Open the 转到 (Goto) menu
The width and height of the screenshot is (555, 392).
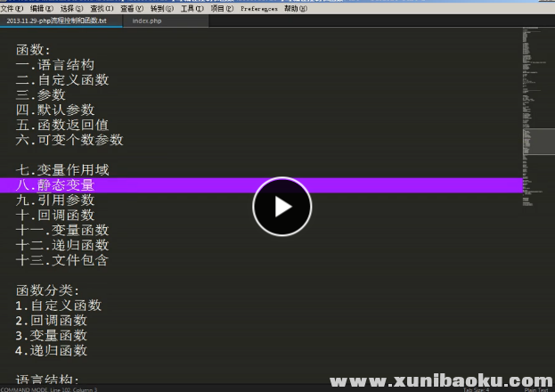click(162, 7)
